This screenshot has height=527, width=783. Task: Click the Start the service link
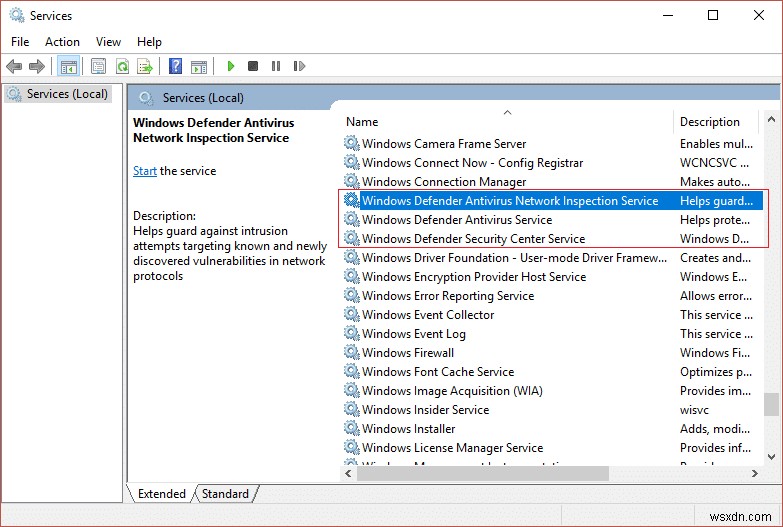[145, 171]
